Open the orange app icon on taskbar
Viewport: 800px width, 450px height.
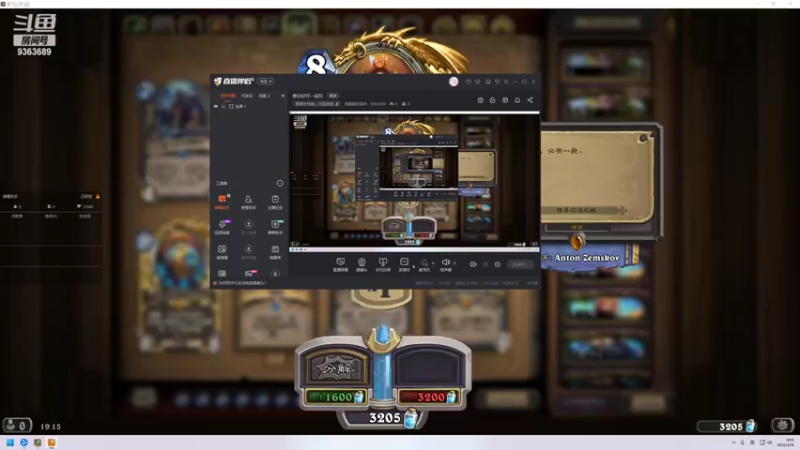pos(51,442)
